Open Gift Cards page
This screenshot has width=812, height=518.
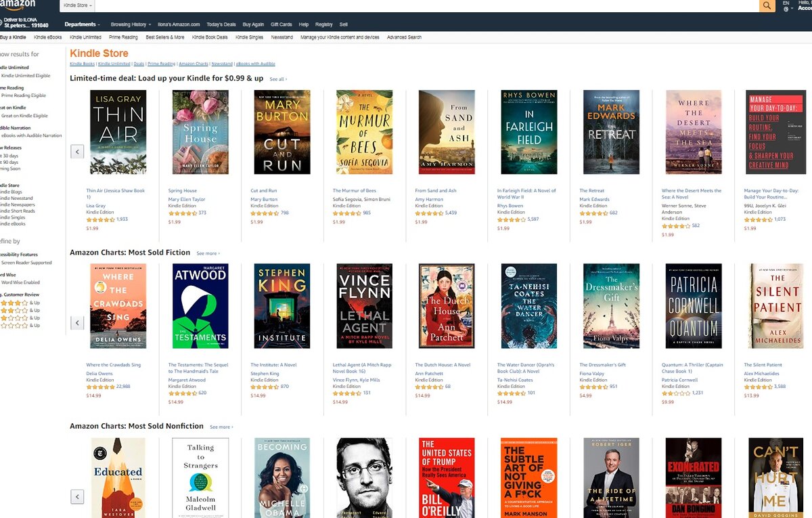281,24
